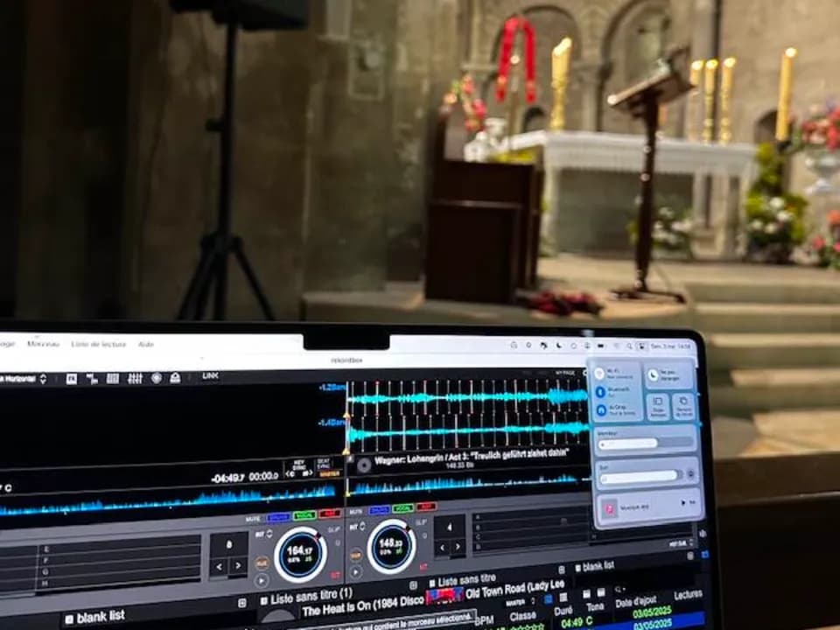Beat jump backward on left deck
840x630 pixels.
pos(219,566)
